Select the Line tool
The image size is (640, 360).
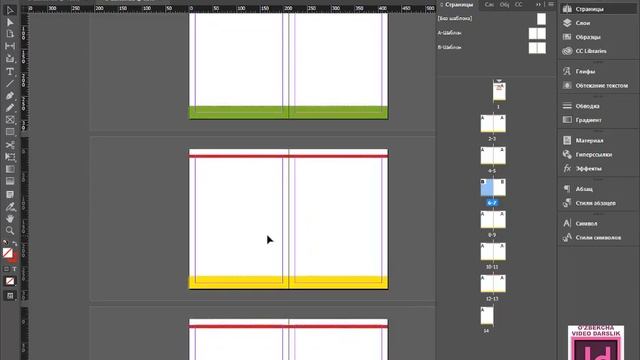10,84
